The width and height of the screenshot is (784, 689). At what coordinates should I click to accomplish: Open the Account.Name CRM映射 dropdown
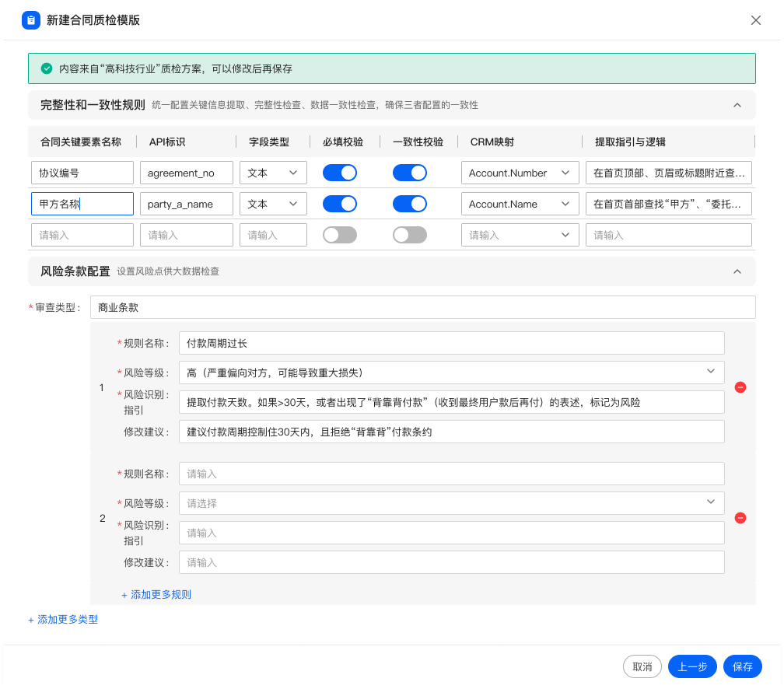pos(520,204)
